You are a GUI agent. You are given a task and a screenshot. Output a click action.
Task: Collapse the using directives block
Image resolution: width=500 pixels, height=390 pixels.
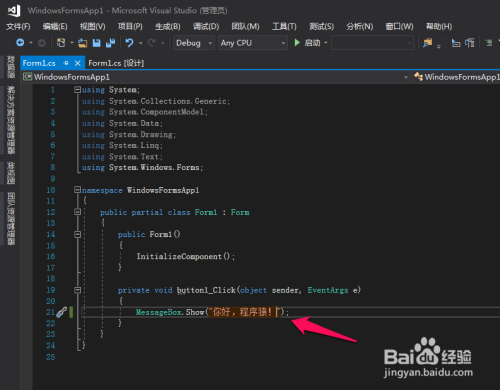pos(77,89)
